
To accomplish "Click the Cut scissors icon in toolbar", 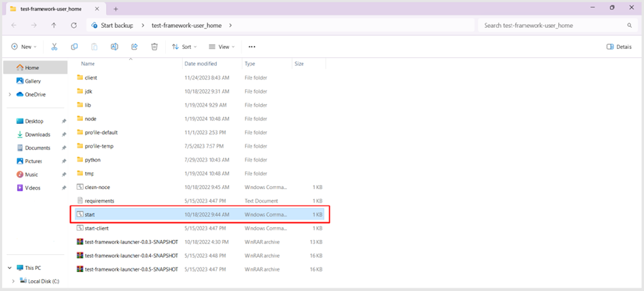I will coord(54,47).
